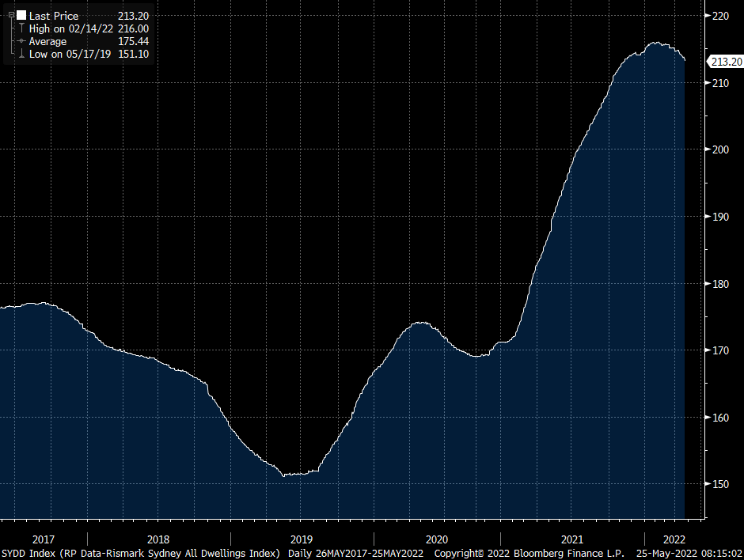
Task: Collapse the legend tree expander box
Action: [10, 15]
